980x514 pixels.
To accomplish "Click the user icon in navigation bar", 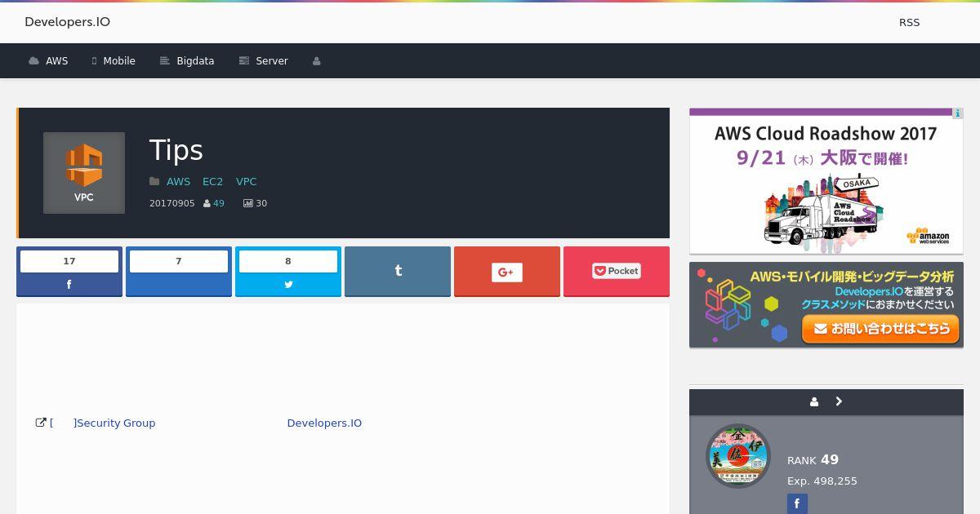I will pyautogui.click(x=317, y=61).
